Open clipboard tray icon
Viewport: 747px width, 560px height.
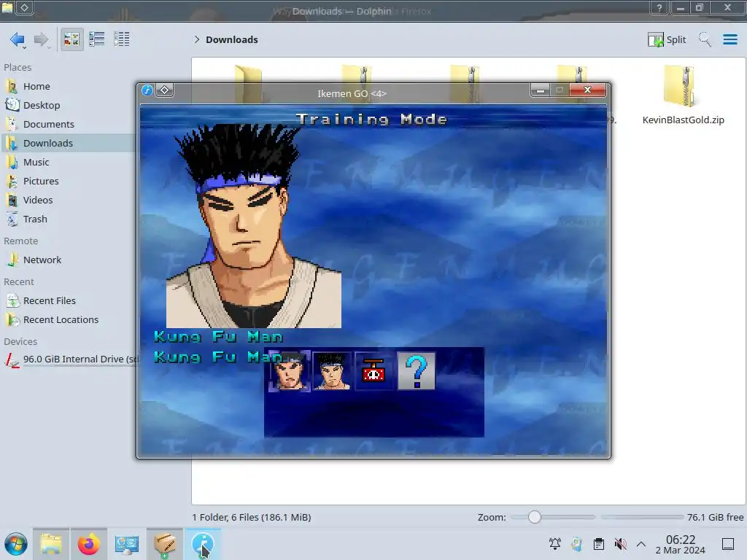[599, 544]
